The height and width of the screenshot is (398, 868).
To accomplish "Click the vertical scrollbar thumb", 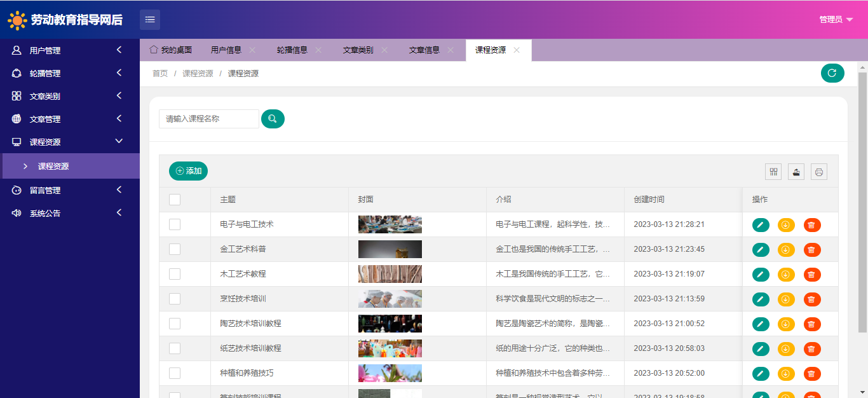I will click(862, 202).
